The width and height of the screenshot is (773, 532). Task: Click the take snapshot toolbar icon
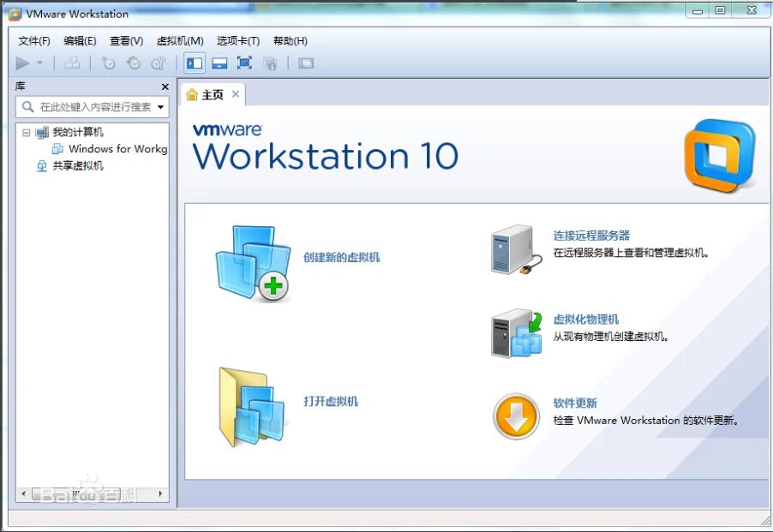[108, 63]
